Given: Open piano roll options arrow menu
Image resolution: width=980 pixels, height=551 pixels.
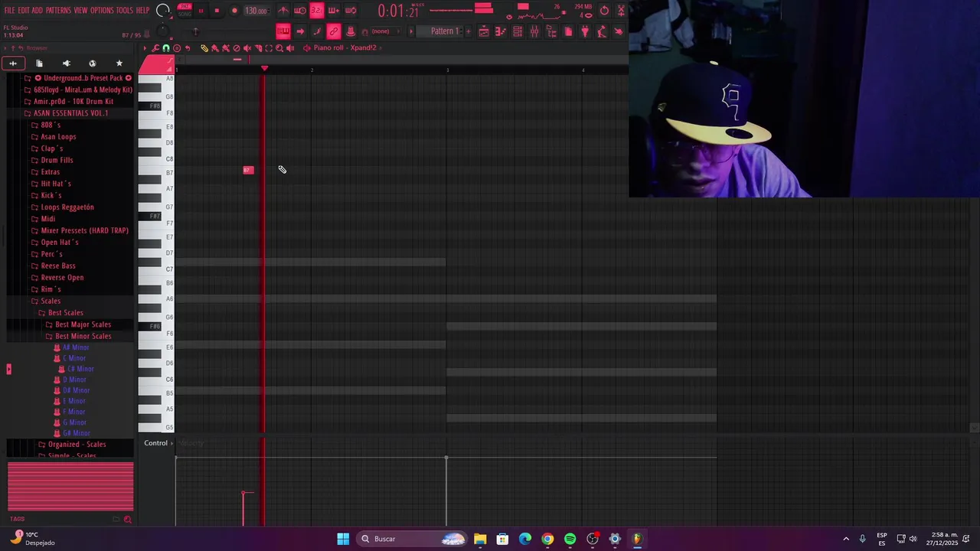Looking at the screenshot, I should [x=145, y=48].
